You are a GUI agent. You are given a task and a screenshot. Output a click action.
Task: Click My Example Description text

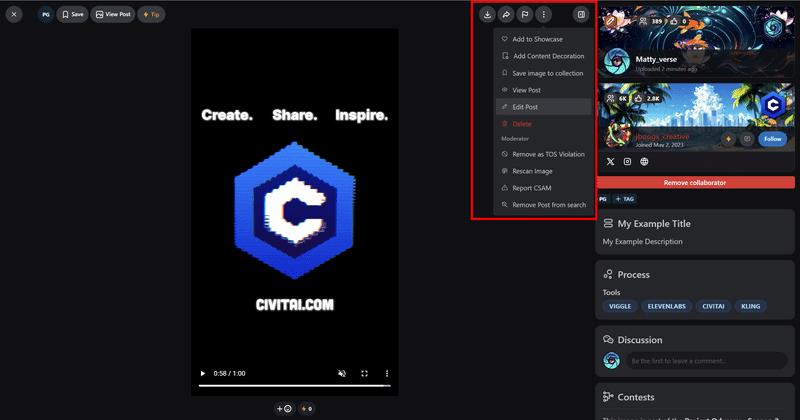coord(642,242)
